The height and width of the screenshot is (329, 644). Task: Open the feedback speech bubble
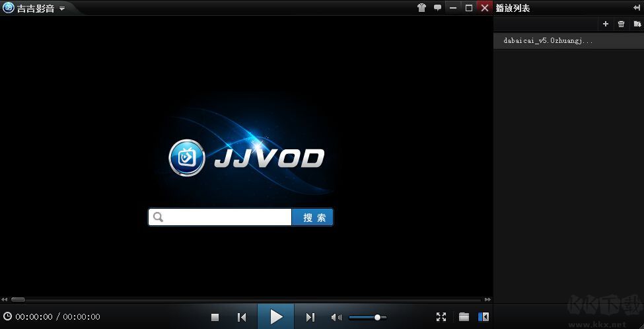(437, 8)
